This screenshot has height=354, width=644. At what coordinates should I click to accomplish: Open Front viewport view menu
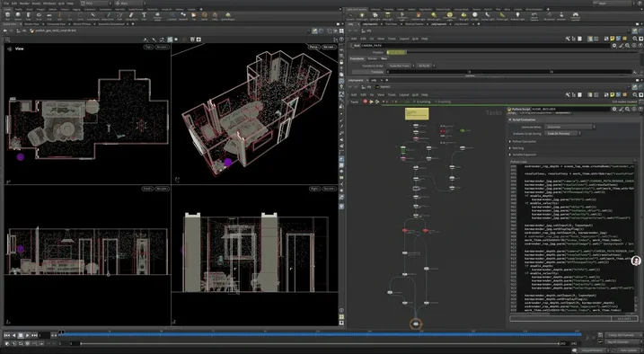pos(148,189)
